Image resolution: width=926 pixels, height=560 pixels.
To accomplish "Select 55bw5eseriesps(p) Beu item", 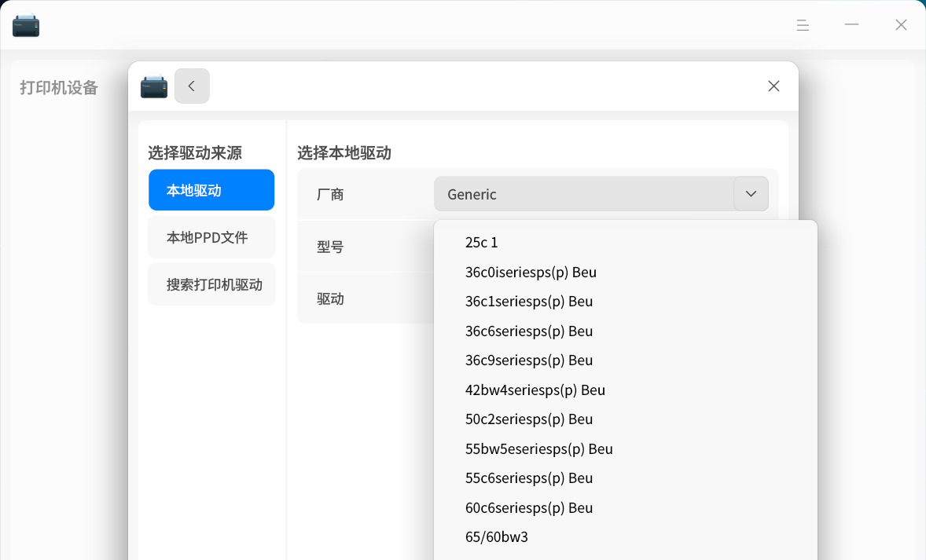I will click(x=626, y=449).
